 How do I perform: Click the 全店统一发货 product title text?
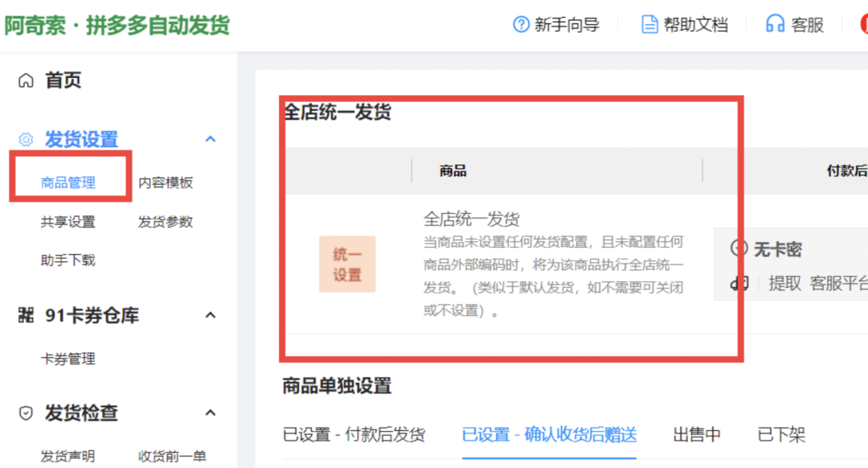(471, 219)
